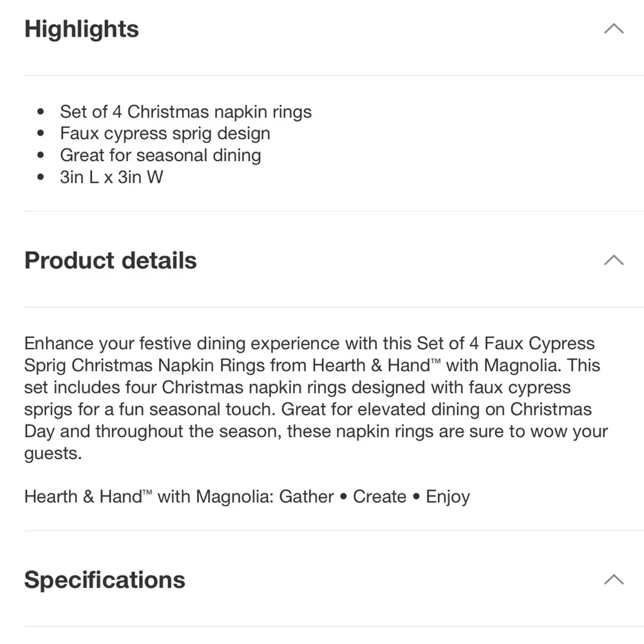The height and width of the screenshot is (644, 644).
Task: Select the 'Faux cypress sprig design' bullet
Action: click(165, 133)
